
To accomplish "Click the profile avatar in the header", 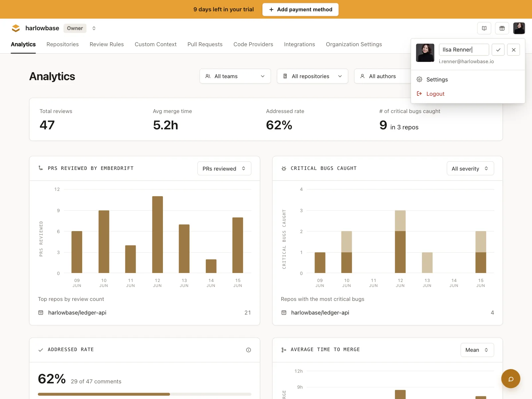I will click(x=519, y=28).
